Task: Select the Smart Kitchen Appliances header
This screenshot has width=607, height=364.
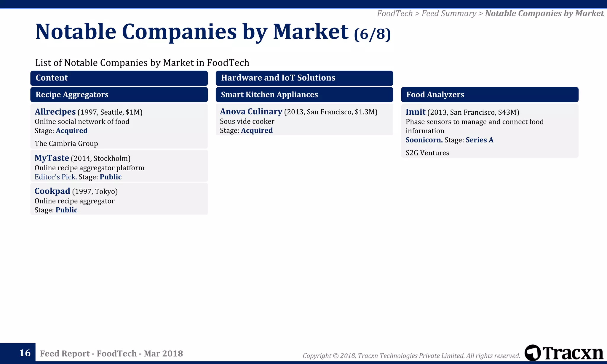Action: 304,94
